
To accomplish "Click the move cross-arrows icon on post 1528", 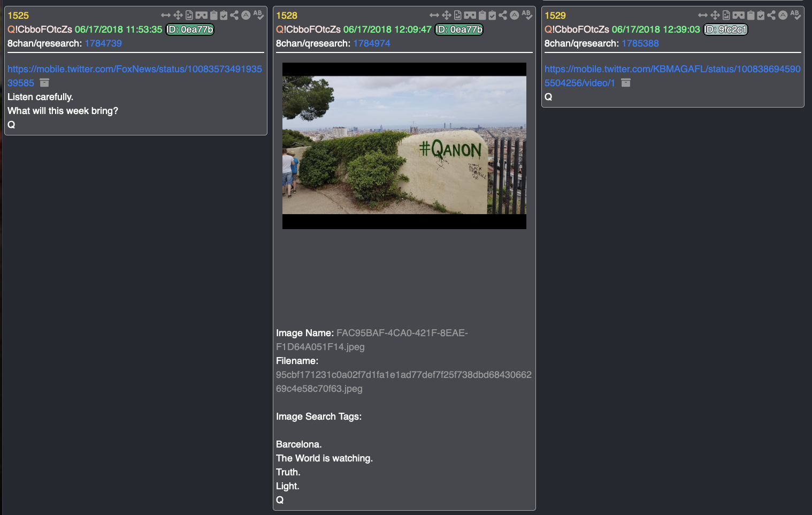I will click(x=447, y=16).
